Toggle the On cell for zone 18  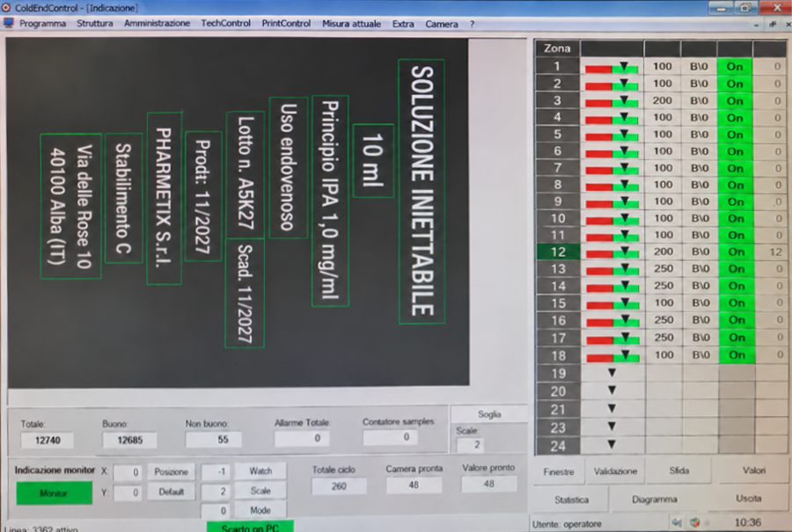tap(737, 355)
